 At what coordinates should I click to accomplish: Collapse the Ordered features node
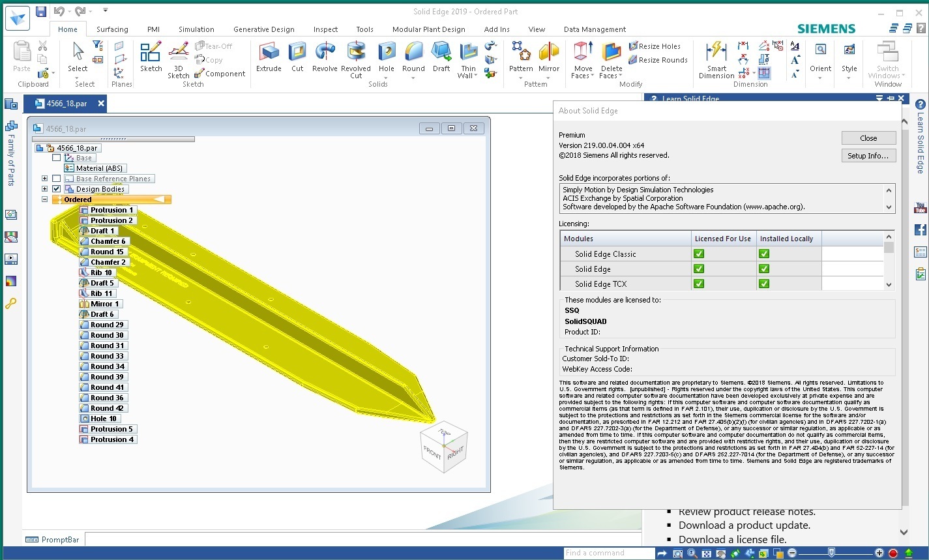[x=44, y=199]
